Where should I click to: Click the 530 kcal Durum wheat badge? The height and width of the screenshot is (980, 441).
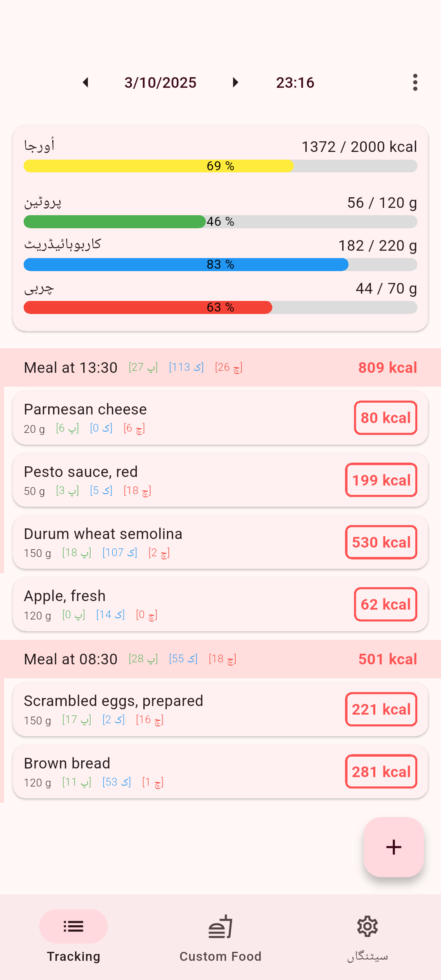click(381, 542)
